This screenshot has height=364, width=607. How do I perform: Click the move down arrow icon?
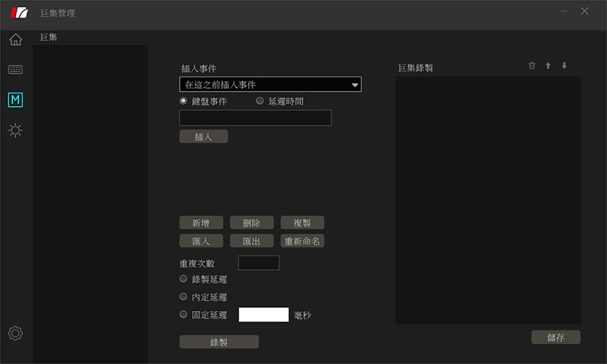(565, 65)
